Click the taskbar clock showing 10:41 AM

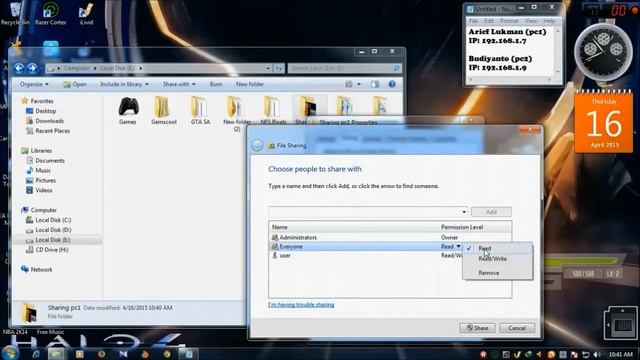[x=621, y=354]
